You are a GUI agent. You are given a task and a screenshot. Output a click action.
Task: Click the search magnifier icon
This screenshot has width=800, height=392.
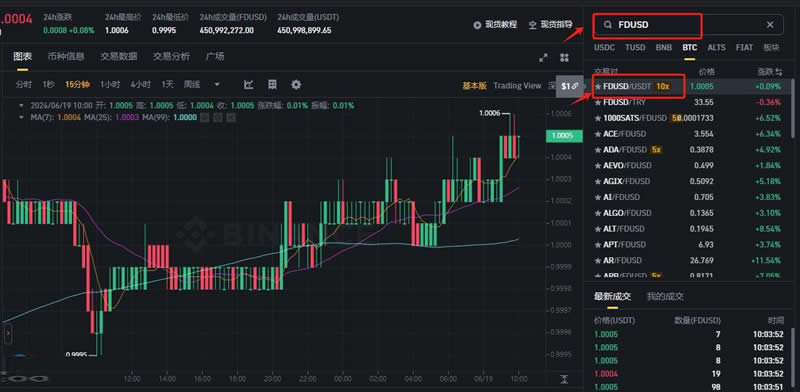tap(608, 24)
